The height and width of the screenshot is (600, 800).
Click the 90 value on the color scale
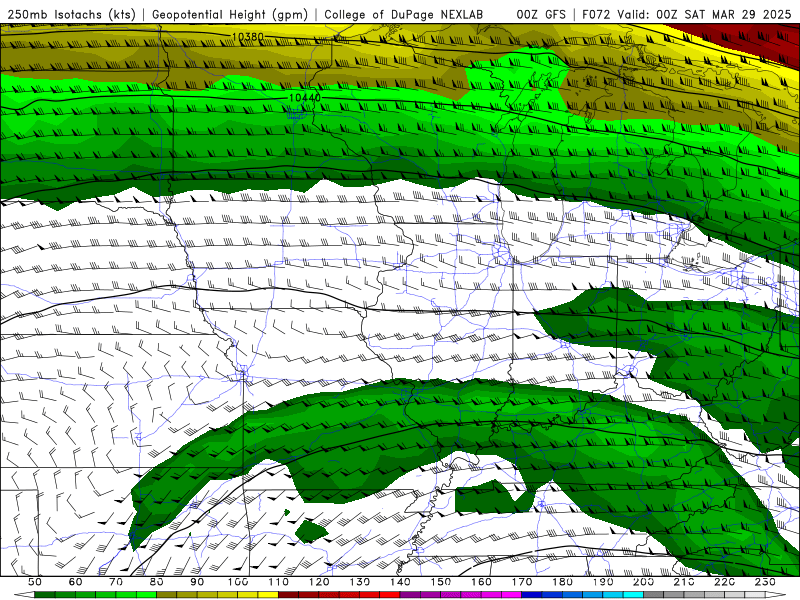tap(197, 582)
